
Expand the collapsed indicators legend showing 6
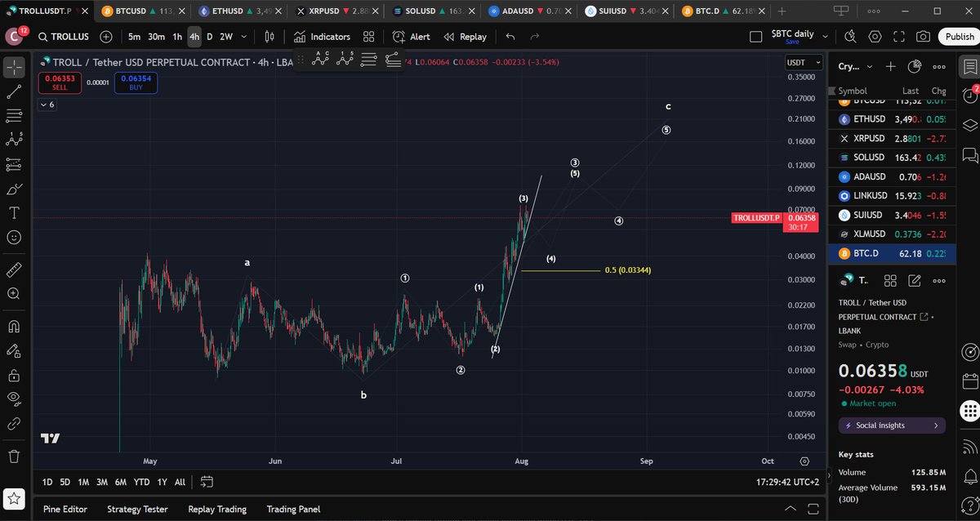47,105
